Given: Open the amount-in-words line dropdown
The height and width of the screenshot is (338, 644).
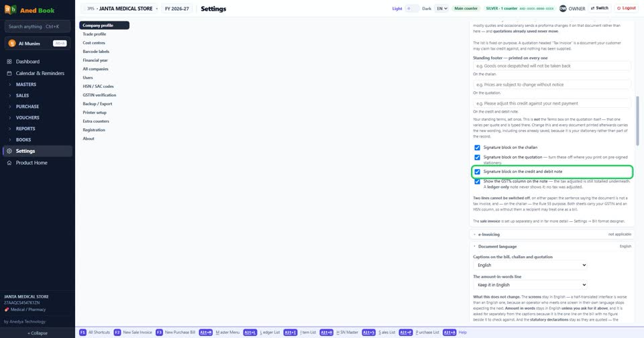Looking at the screenshot, I should (530, 285).
